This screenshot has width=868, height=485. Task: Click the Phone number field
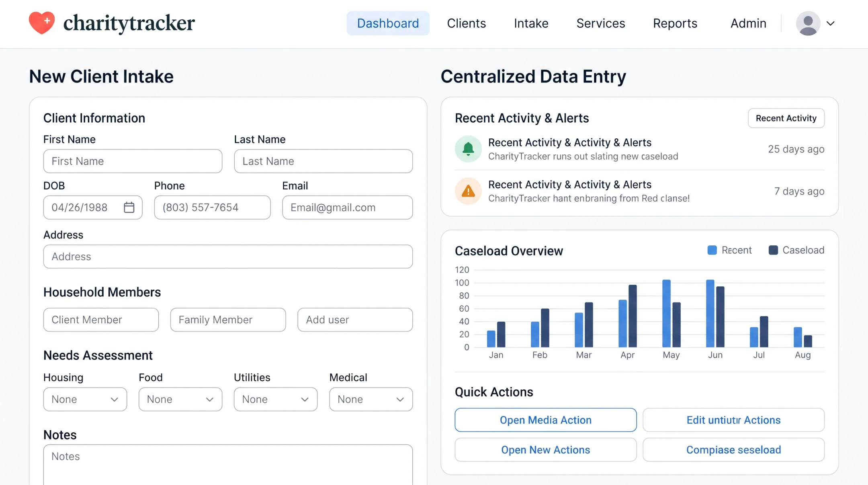[x=212, y=208]
